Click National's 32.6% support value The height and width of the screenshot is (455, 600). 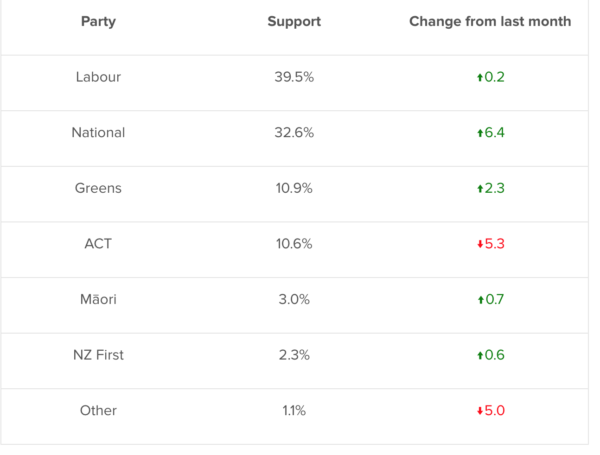click(x=294, y=133)
